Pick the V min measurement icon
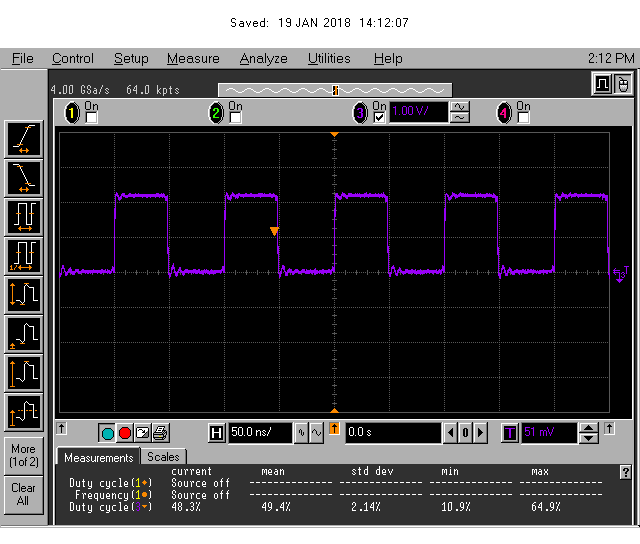The image size is (640, 544). pos(24,335)
